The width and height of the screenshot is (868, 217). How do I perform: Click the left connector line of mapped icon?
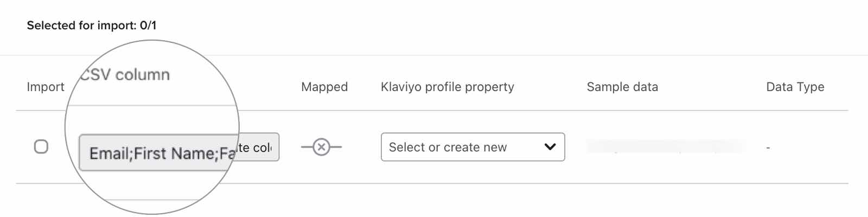click(x=307, y=147)
